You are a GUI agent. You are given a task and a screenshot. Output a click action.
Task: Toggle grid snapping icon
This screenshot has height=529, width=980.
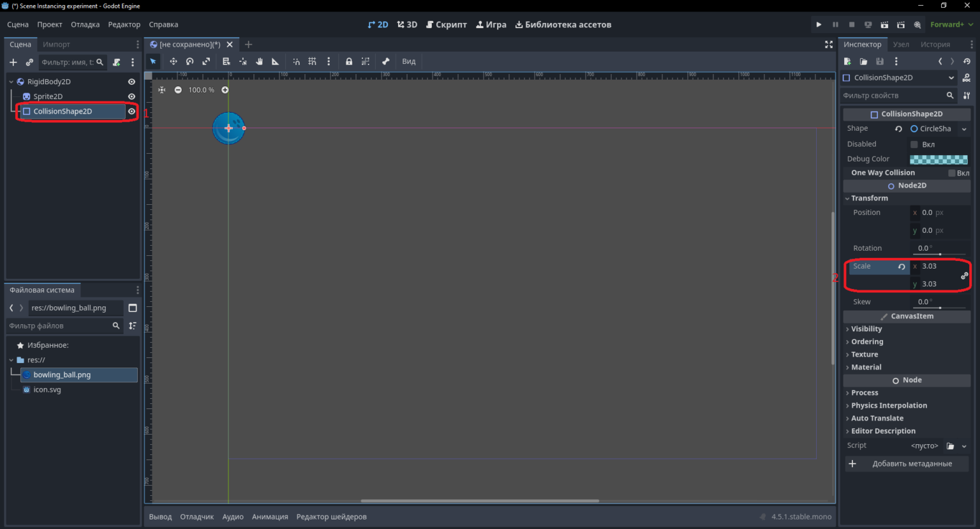pos(312,61)
